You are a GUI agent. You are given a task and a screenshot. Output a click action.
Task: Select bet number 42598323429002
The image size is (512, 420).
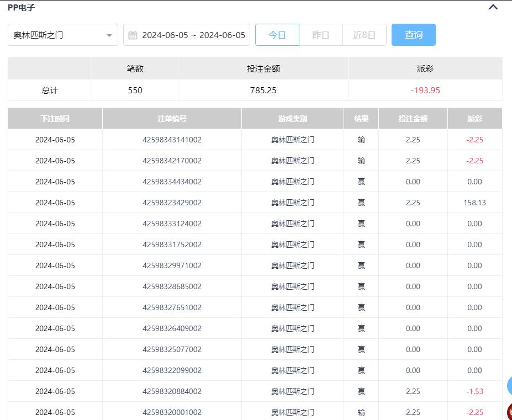172,203
